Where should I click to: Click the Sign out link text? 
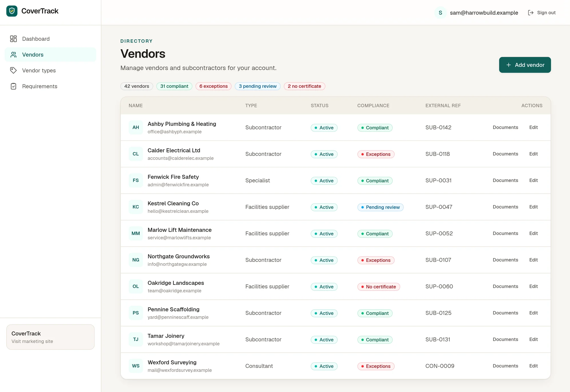click(546, 13)
